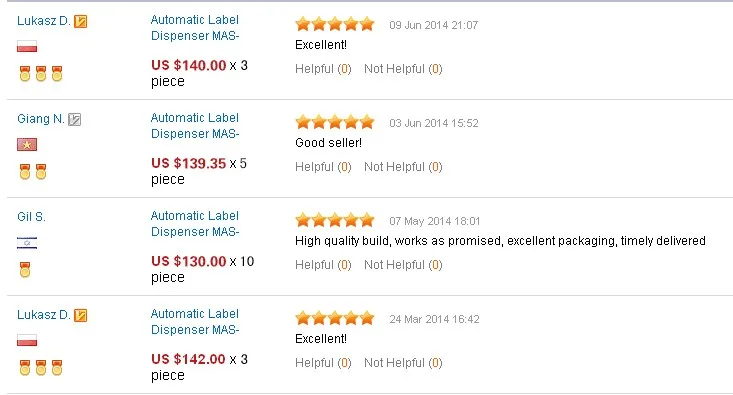Click the Poland flag under bottom Lukasz D.

click(27, 340)
